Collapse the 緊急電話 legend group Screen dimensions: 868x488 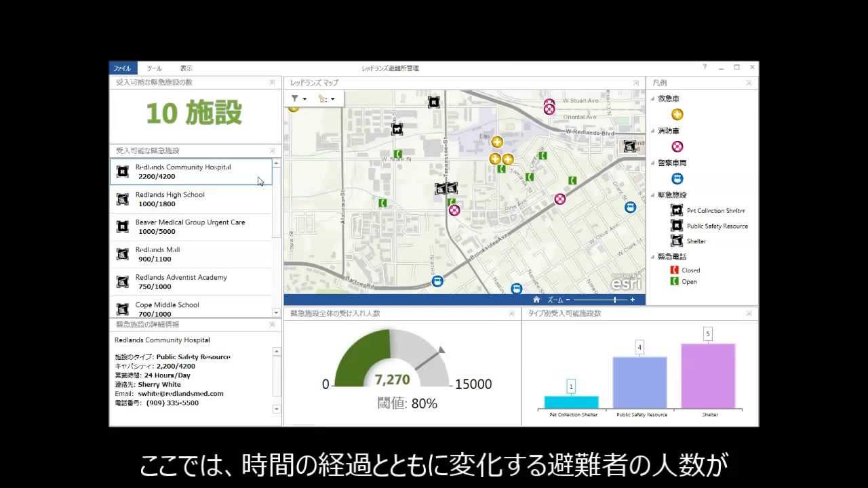click(653, 257)
